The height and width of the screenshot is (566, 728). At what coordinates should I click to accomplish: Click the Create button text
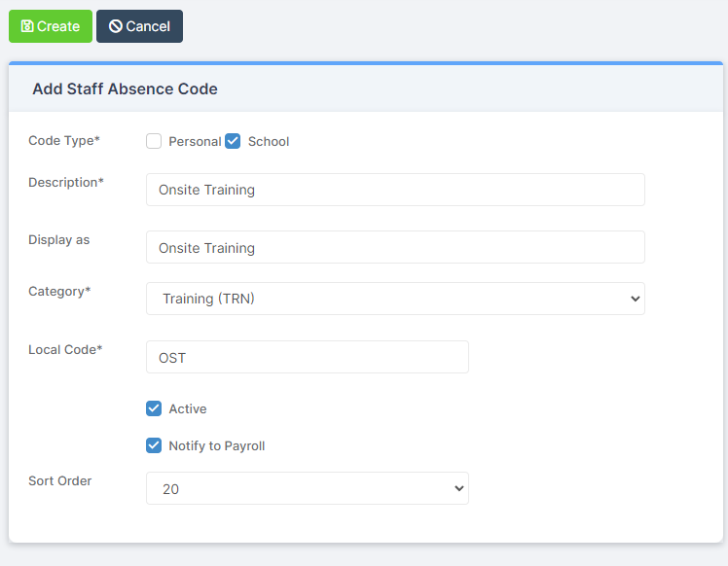pos(58,26)
